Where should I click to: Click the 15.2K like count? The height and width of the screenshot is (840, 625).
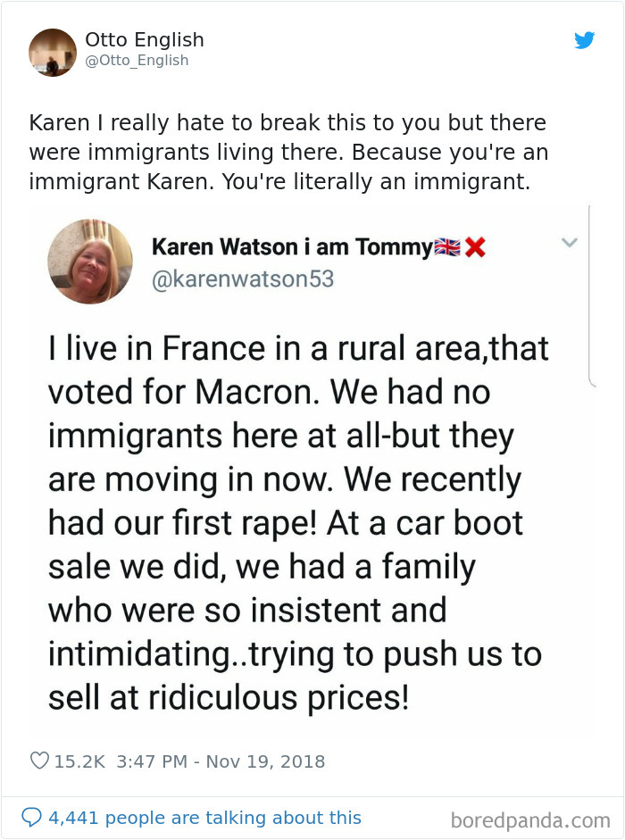click(80, 761)
